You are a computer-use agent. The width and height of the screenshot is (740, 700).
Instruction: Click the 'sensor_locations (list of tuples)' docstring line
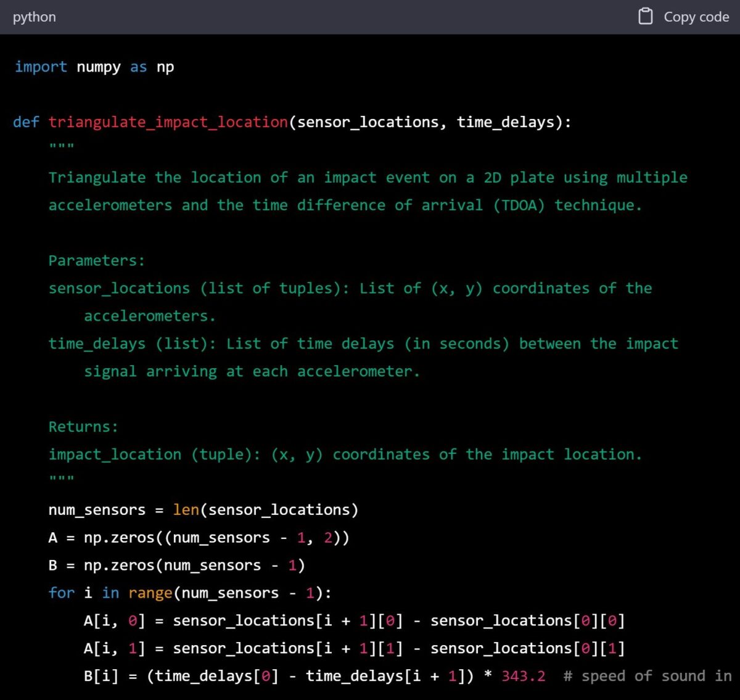[x=350, y=289]
